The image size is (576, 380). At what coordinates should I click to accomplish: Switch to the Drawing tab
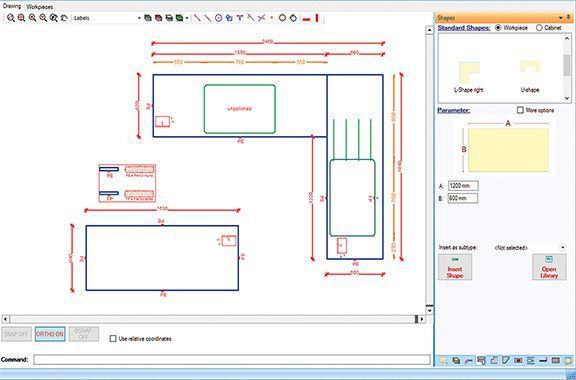12,6
